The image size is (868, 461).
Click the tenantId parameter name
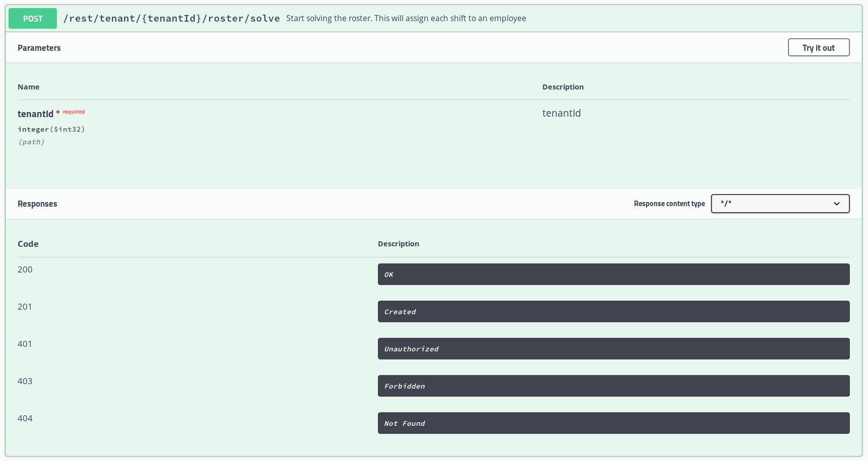pos(35,114)
